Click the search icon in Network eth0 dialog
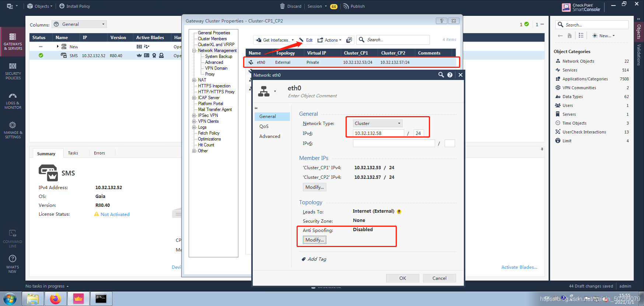644x306 pixels. (x=441, y=75)
